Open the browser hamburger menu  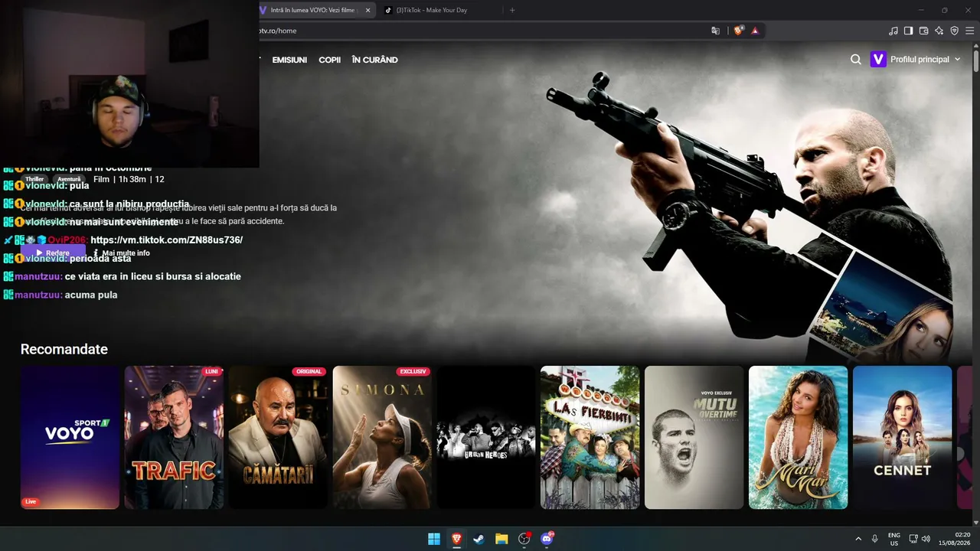(970, 31)
